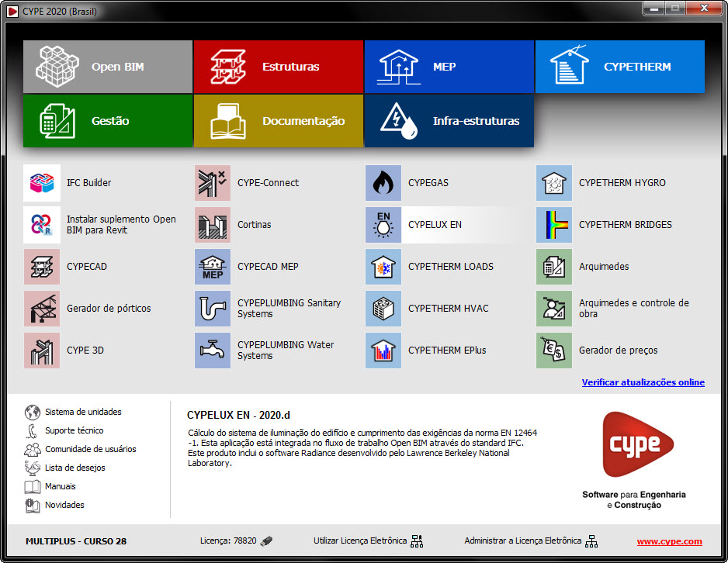Switch to the MEP category tile
The image size is (728, 563).
point(449,67)
